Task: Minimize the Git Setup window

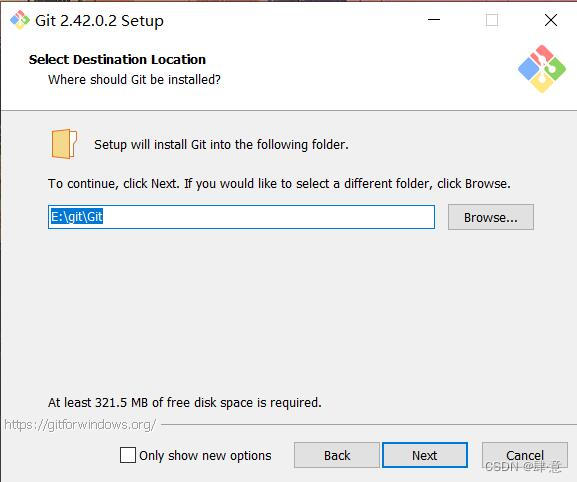Action: click(434, 20)
